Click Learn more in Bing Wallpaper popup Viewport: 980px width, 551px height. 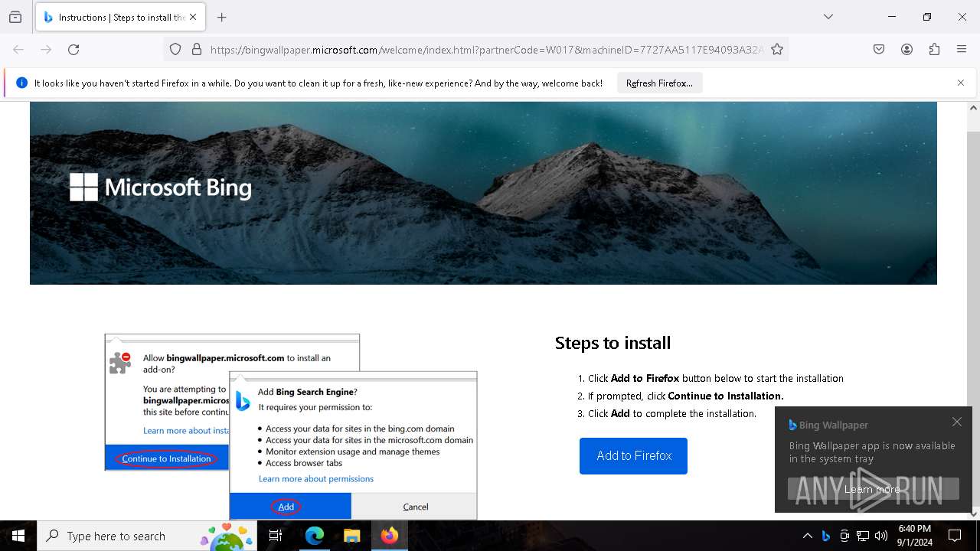873,489
